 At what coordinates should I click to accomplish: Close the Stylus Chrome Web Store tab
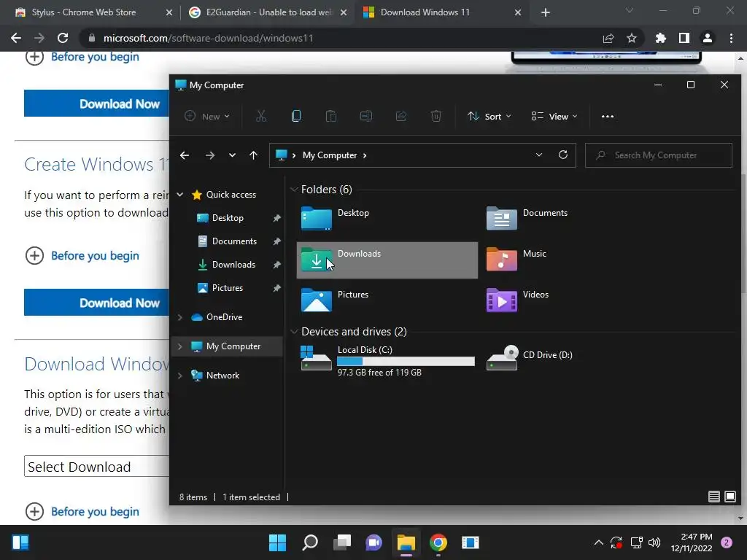[x=169, y=12]
